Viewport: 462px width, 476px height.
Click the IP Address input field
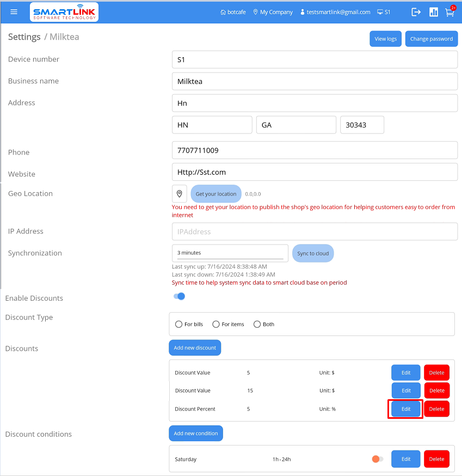pyautogui.click(x=315, y=231)
